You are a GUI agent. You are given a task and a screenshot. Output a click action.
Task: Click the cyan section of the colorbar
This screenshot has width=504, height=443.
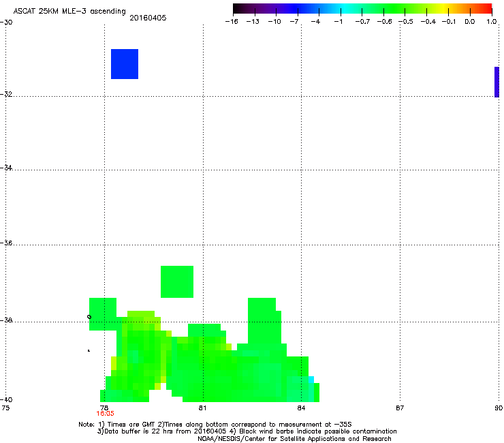coord(345,8)
